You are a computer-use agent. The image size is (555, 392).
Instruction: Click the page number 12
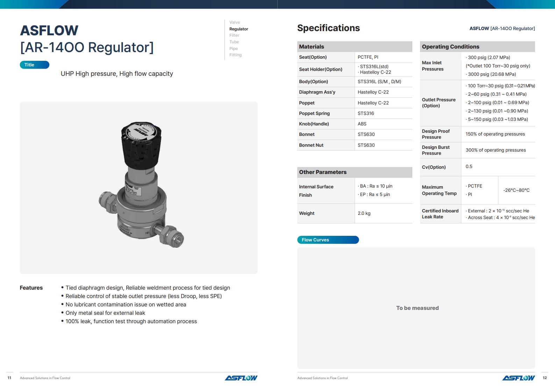545,378
